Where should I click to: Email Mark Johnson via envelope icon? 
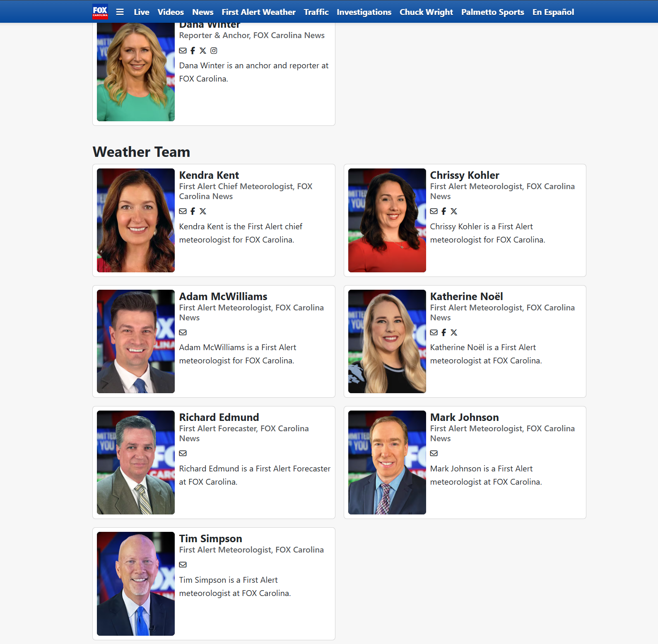(x=434, y=453)
